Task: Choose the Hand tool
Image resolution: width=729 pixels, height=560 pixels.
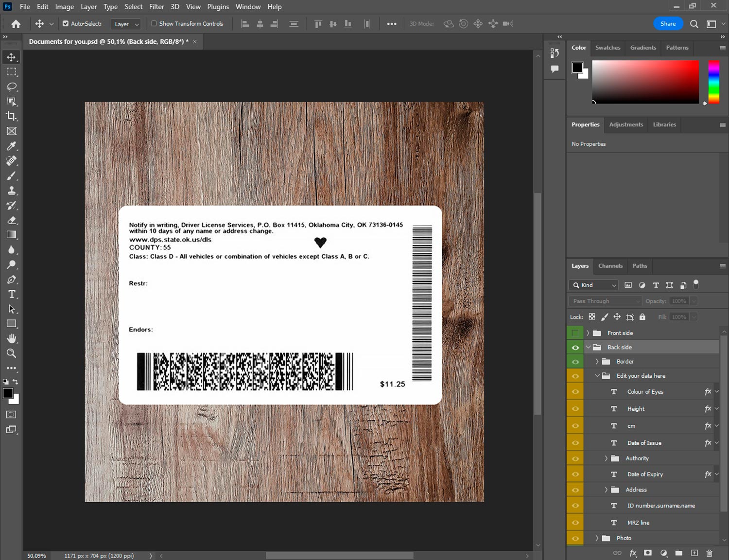Action: (x=12, y=338)
